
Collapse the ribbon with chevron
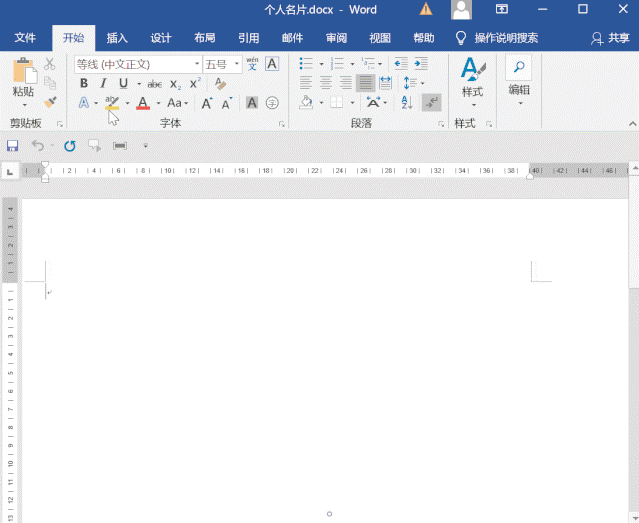(632, 124)
